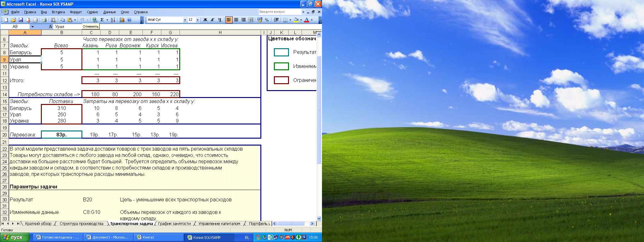644x242 pixels.
Task: Copy selection with the Copy icon
Action: point(63,20)
